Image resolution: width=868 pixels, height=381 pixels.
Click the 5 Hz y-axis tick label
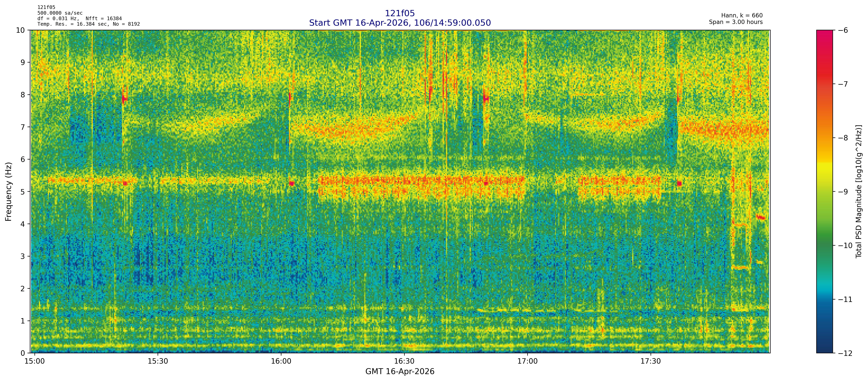(x=23, y=192)
